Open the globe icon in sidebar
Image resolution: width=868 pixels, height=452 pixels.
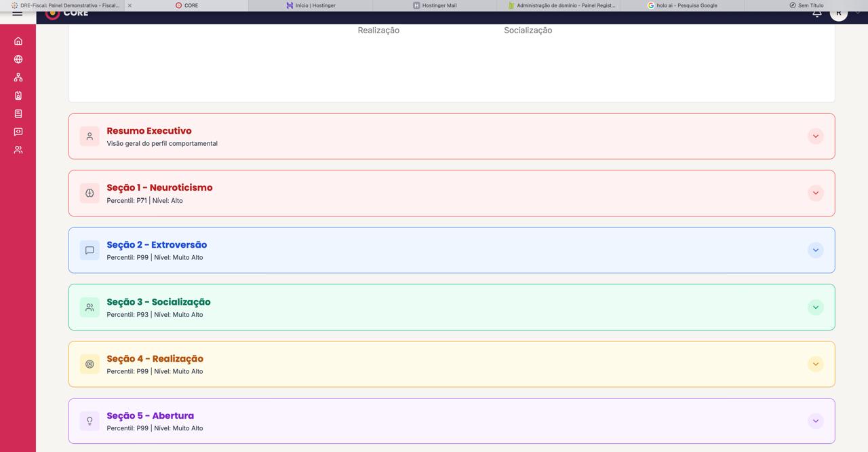[x=18, y=60]
